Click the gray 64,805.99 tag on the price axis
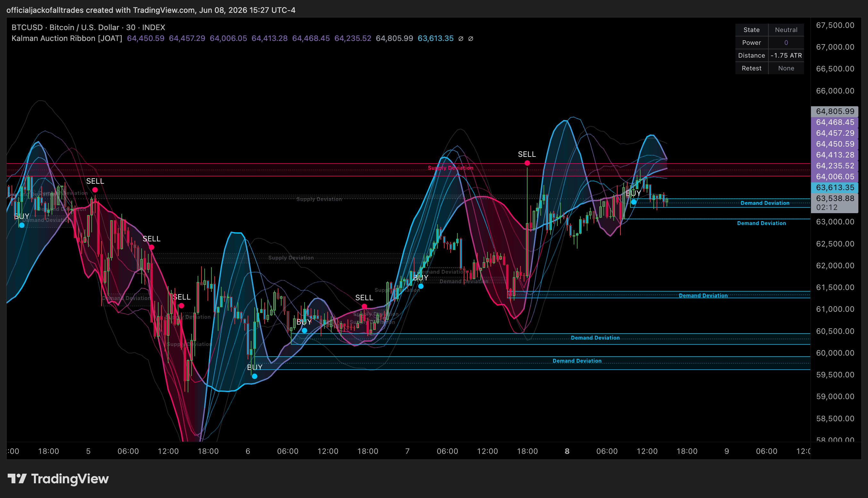Image resolution: width=868 pixels, height=498 pixels. (835, 111)
